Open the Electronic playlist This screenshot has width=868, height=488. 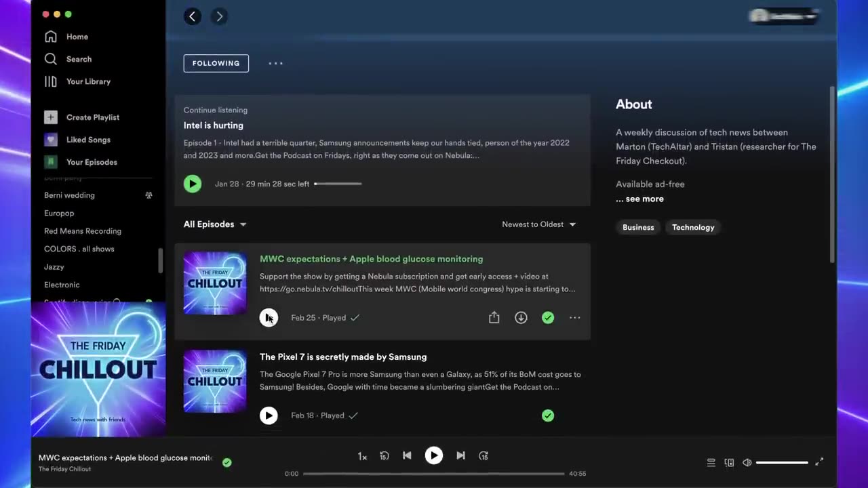click(x=62, y=285)
